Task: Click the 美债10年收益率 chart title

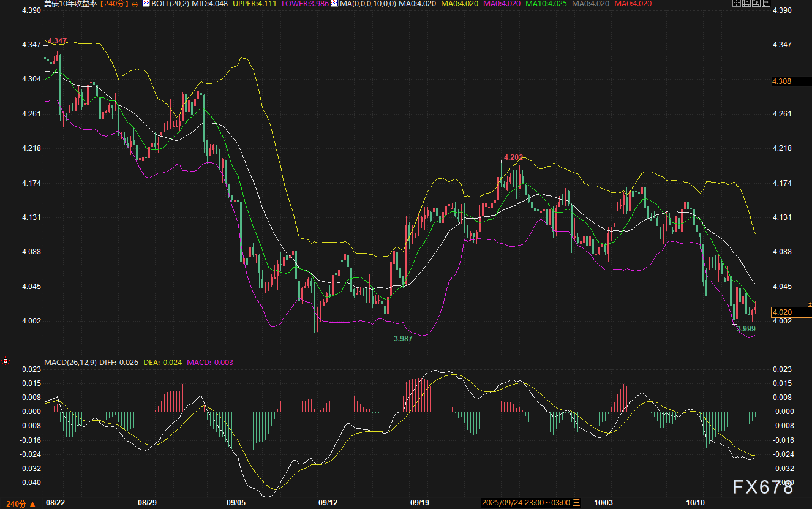Action: click(x=71, y=4)
